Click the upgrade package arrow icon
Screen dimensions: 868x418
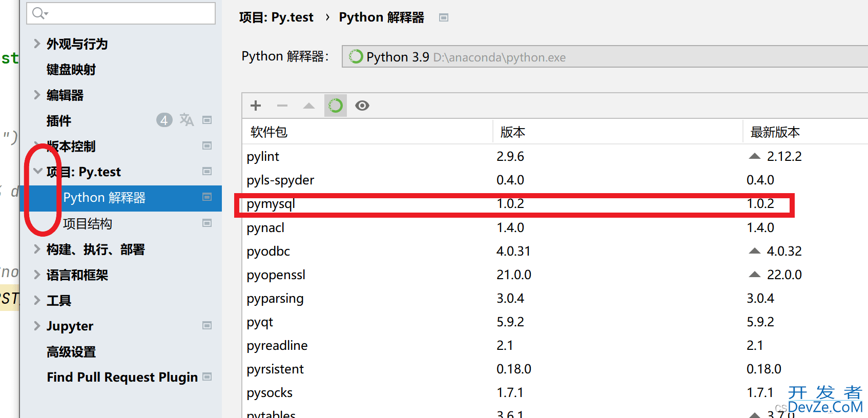309,106
